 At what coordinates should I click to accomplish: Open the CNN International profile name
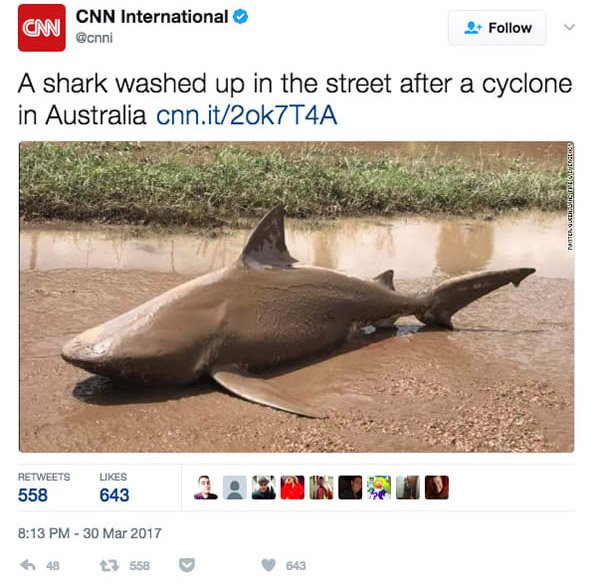click(x=152, y=17)
